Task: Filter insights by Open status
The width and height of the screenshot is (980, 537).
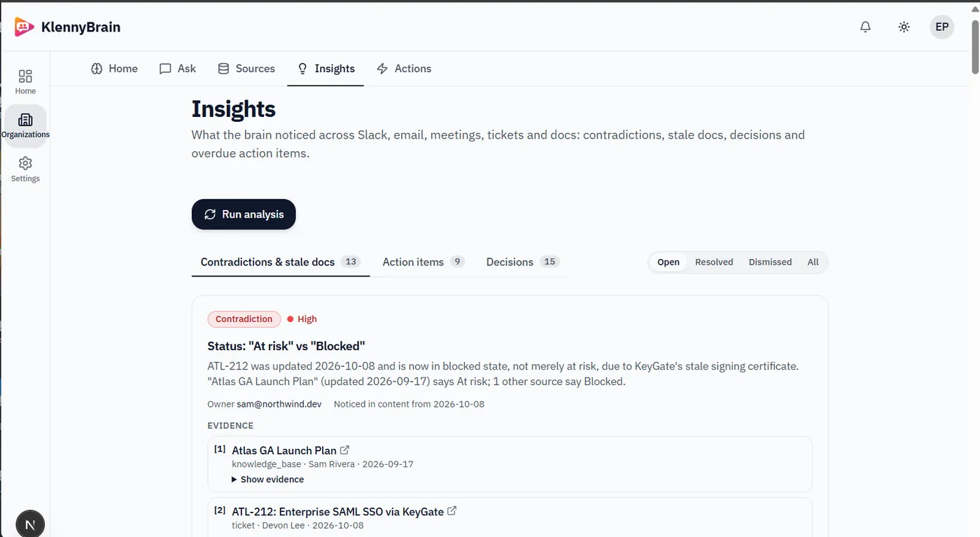Action: [668, 262]
